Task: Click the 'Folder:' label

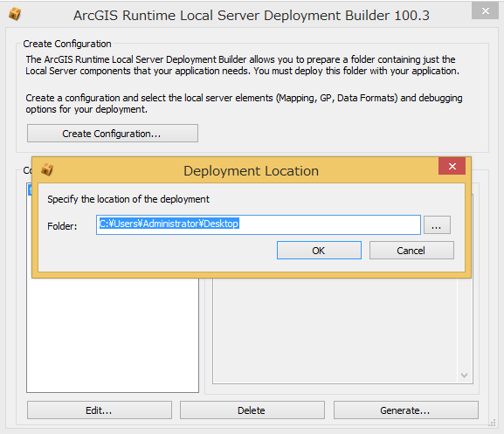Action: pyautogui.click(x=62, y=226)
